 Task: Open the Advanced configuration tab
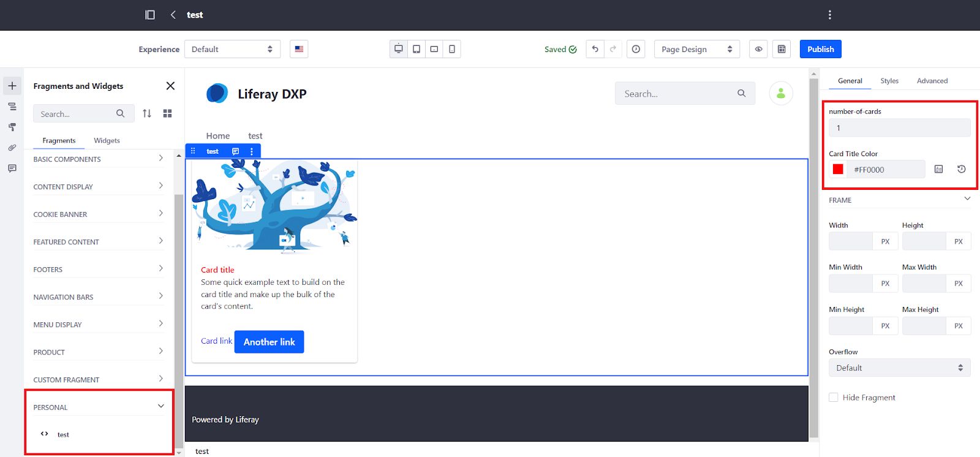[x=932, y=81]
